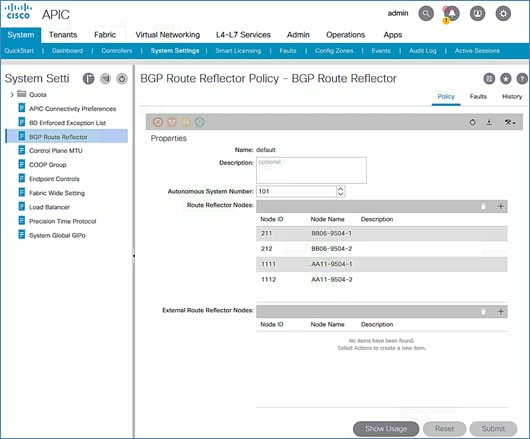Open the settings gear icon in header

click(503, 14)
